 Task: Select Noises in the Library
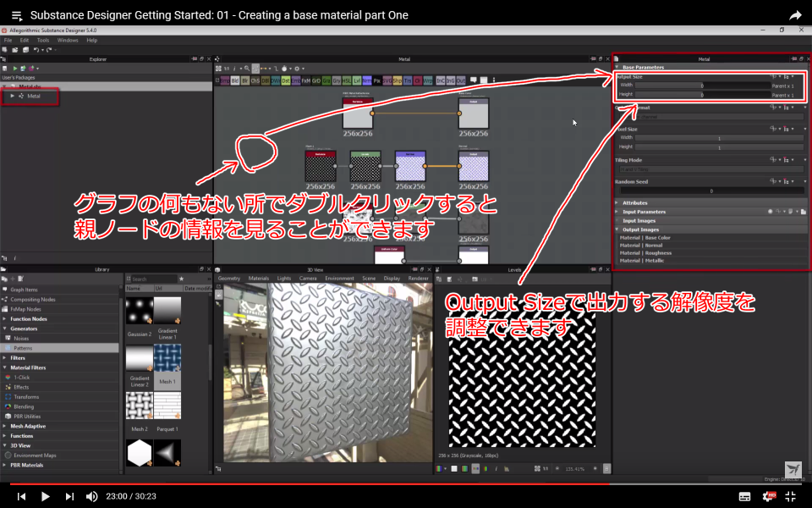pos(21,338)
